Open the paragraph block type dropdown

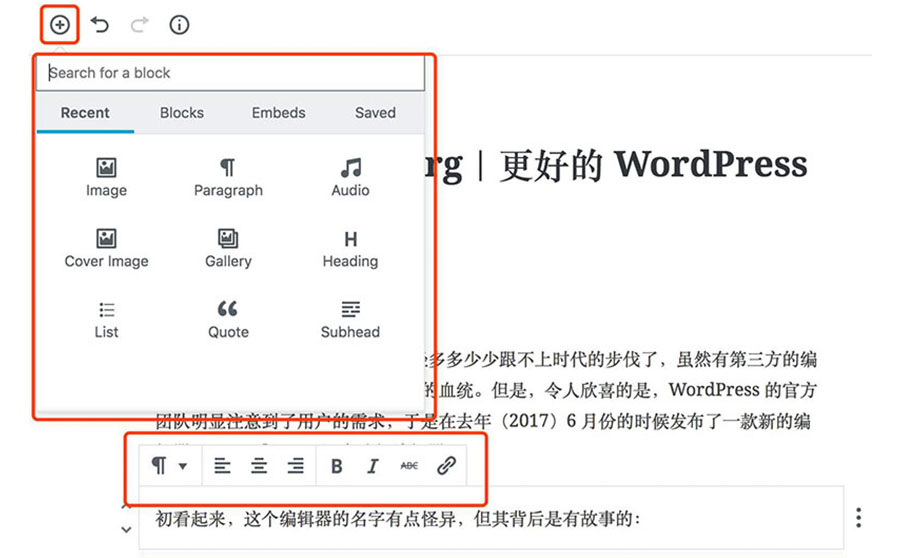(x=169, y=466)
